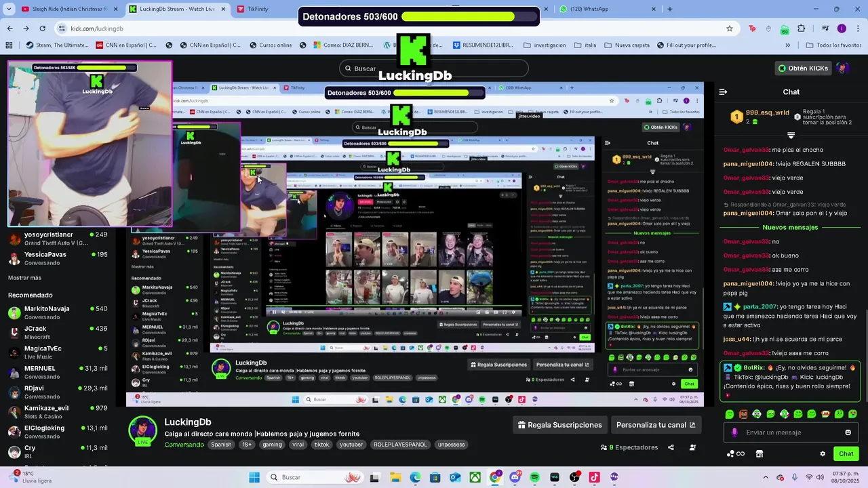Open the gaming tag
The image size is (868, 488).
coord(272,445)
